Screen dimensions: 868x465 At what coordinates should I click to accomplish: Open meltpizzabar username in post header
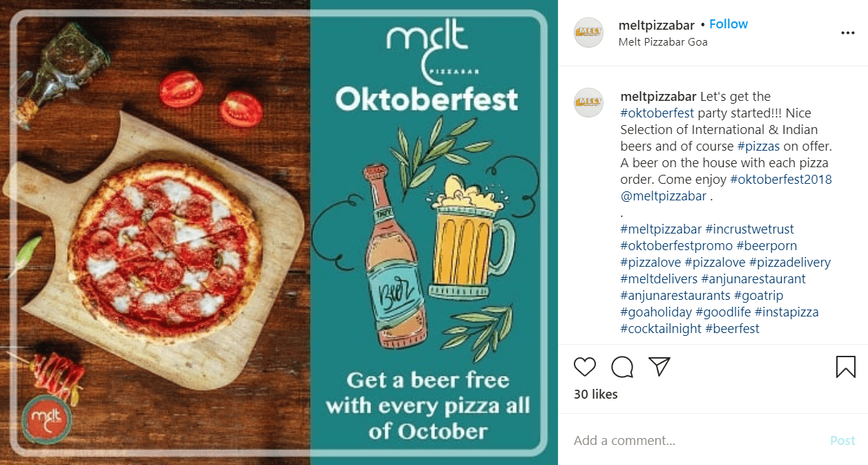(x=657, y=25)
